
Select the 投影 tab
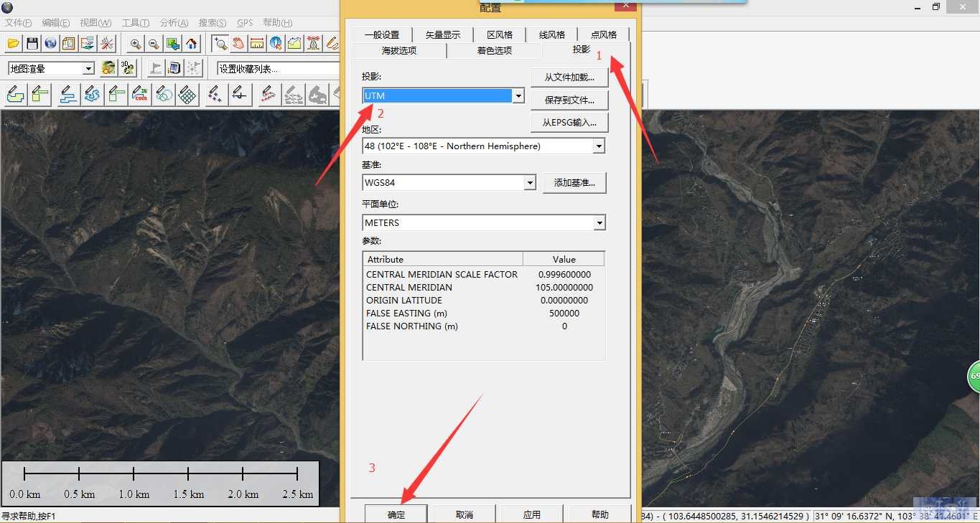[582, 50]
